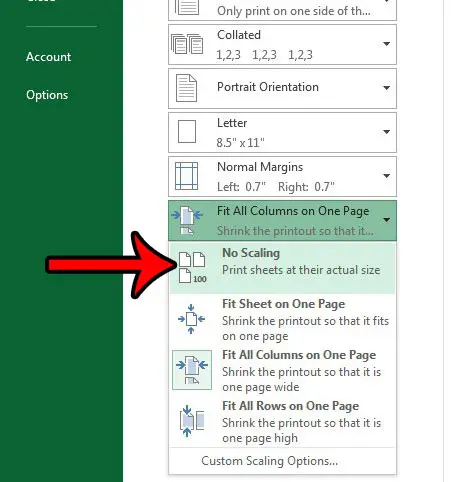This screenshot has width=455, height=482.
Task: Open the Portrait Orientation dropdown
Action: (282, 88)
